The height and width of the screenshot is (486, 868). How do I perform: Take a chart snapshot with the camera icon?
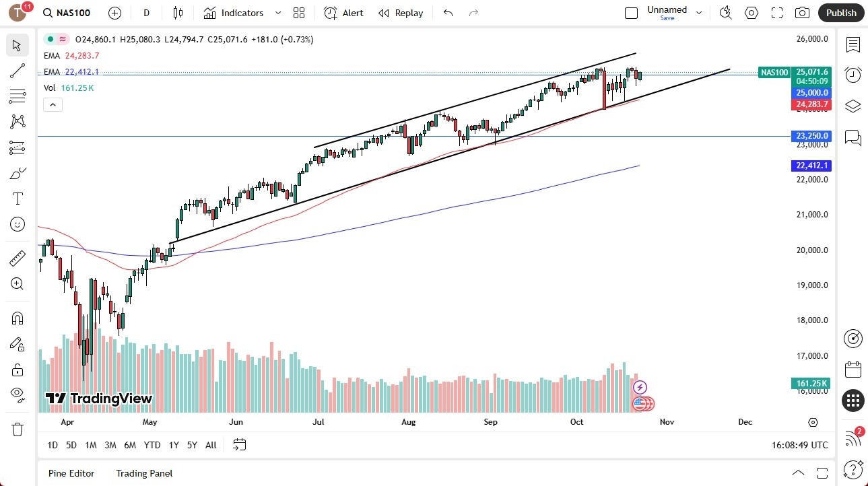(x=802, y=13)
